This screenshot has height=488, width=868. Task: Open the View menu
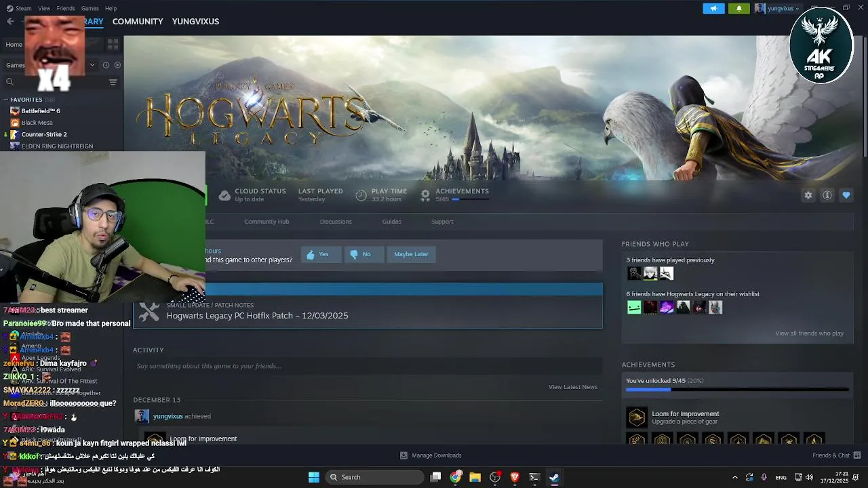44,8
